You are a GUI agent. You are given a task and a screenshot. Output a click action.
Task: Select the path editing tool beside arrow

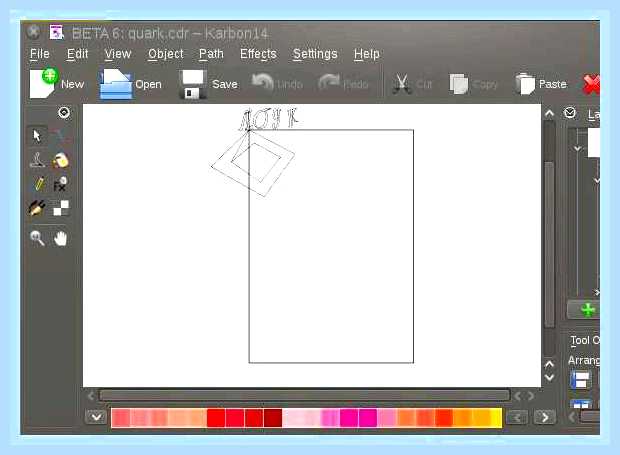pos(60,136)
